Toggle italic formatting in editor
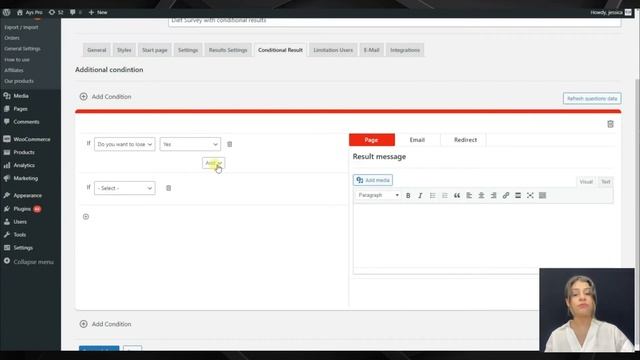This screenshot has width=640, height=360. 420,196
